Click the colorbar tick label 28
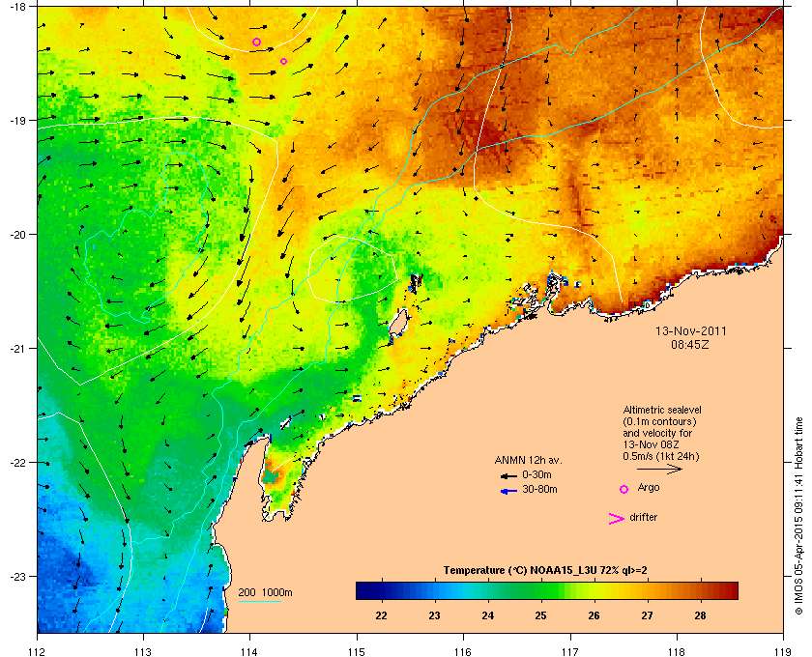 tap(700, 615)
